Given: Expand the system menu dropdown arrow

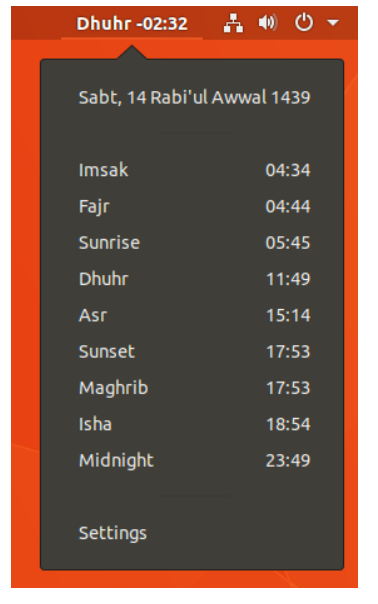Looking at the screenshot, I should pos(333,23).
